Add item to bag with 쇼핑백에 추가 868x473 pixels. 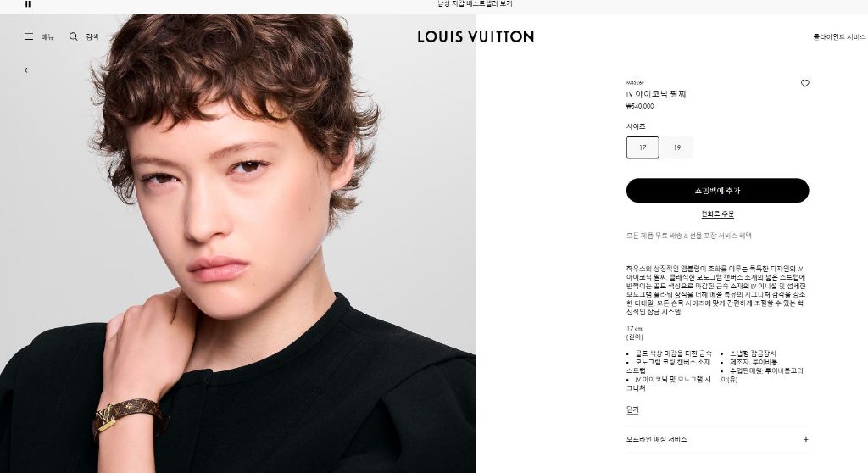coord(717,191)
